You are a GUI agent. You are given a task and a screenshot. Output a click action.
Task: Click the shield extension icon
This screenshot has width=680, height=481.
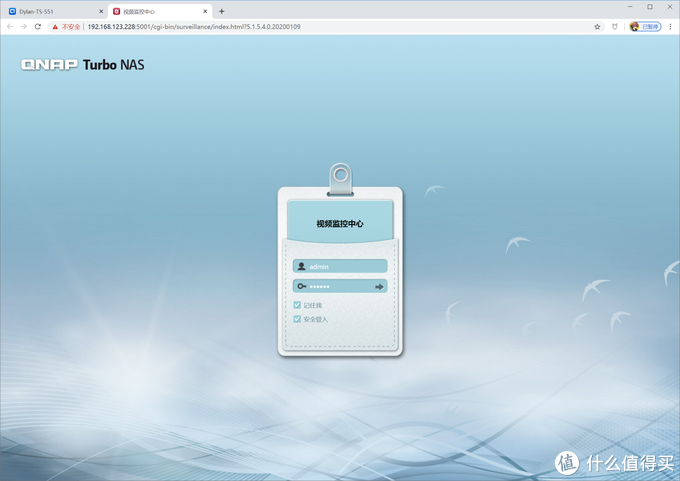[615, 27]
